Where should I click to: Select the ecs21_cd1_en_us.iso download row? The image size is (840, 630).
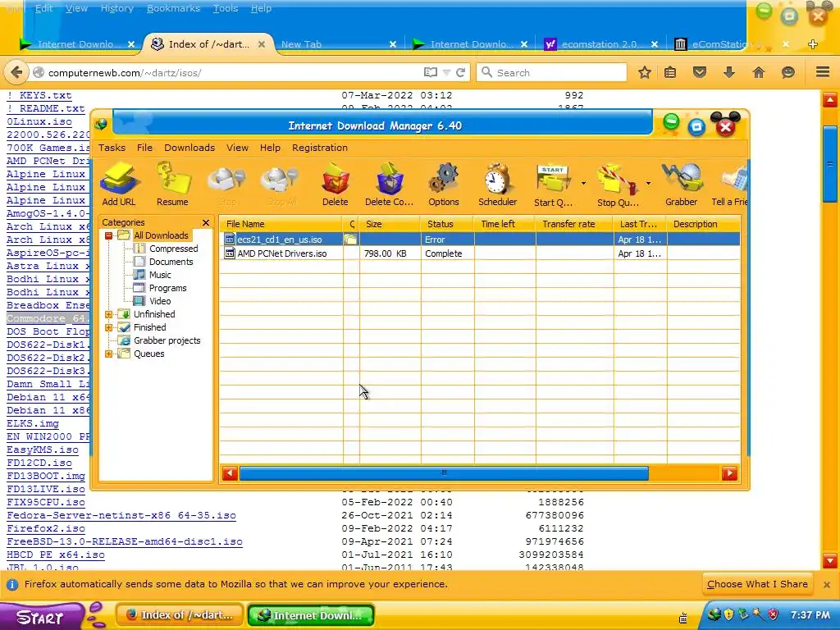pyautogui.click(x=480, y=240)
